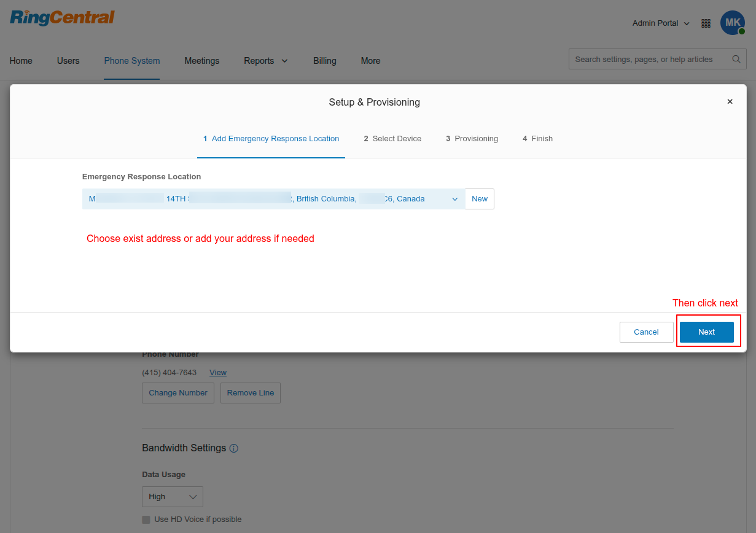
Task: Click New to add an address
Action: [x=480, y=199]
